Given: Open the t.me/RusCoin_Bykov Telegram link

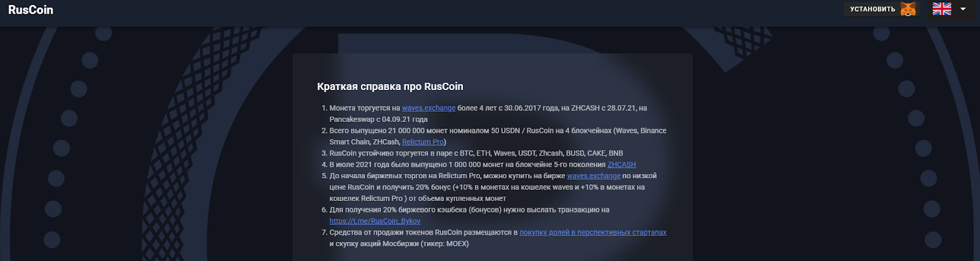Looking at the screenshot, I should 375,221.
